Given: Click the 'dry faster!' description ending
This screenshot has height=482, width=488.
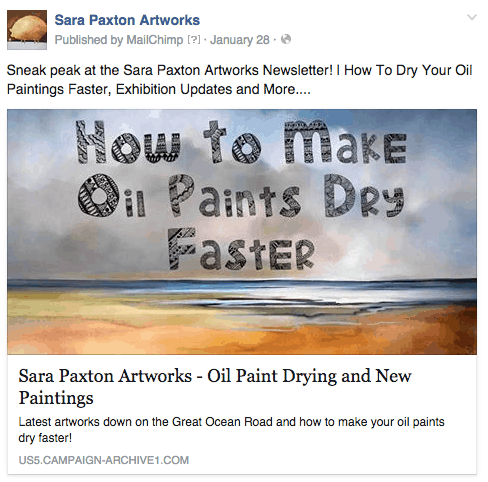Looking at the screenshot, I should tap(45, 438).
